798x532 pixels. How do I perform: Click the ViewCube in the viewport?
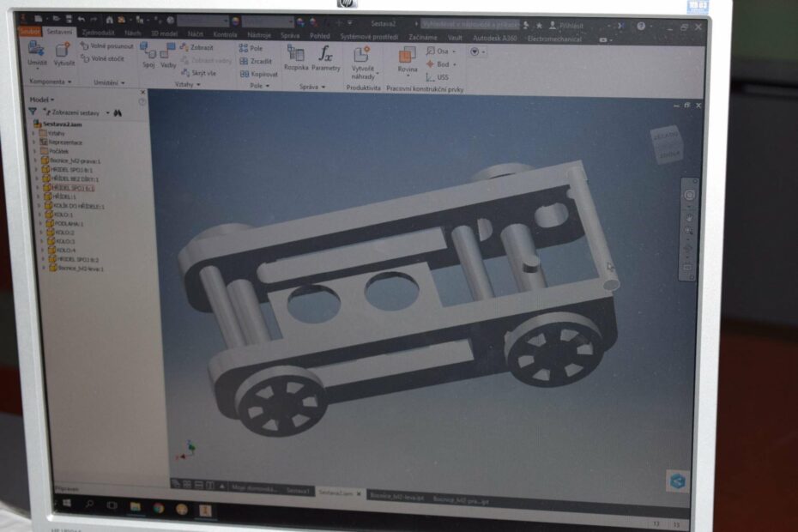click(665, 144)
